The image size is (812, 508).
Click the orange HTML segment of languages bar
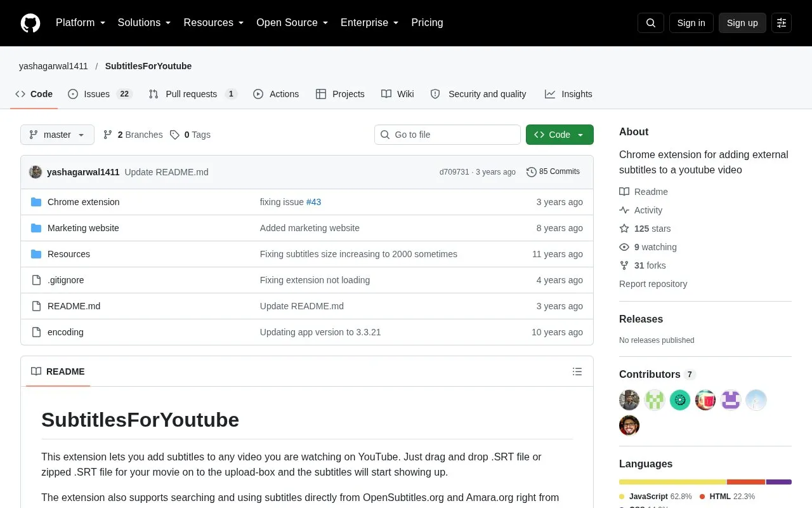[x=746, y=482]
